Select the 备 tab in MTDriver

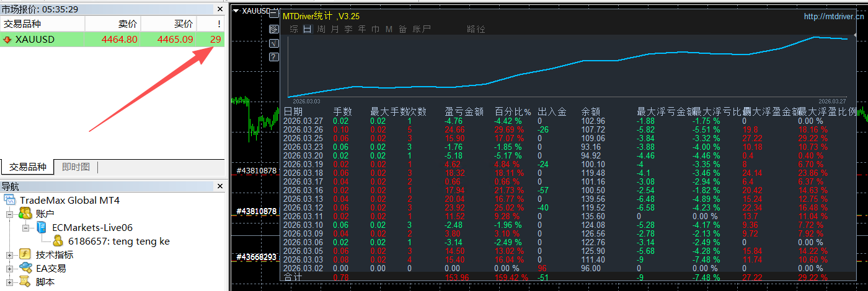coord(403,29)
